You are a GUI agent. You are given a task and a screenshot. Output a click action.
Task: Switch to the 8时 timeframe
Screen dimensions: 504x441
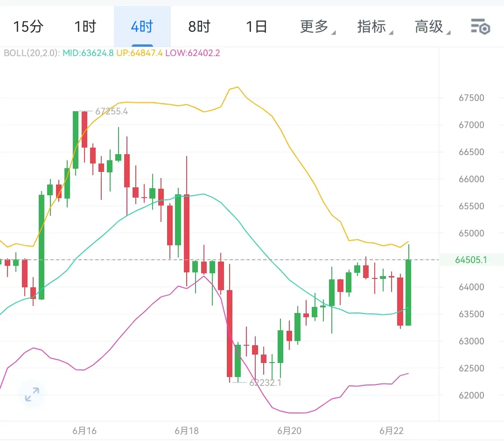pos(199,26)
